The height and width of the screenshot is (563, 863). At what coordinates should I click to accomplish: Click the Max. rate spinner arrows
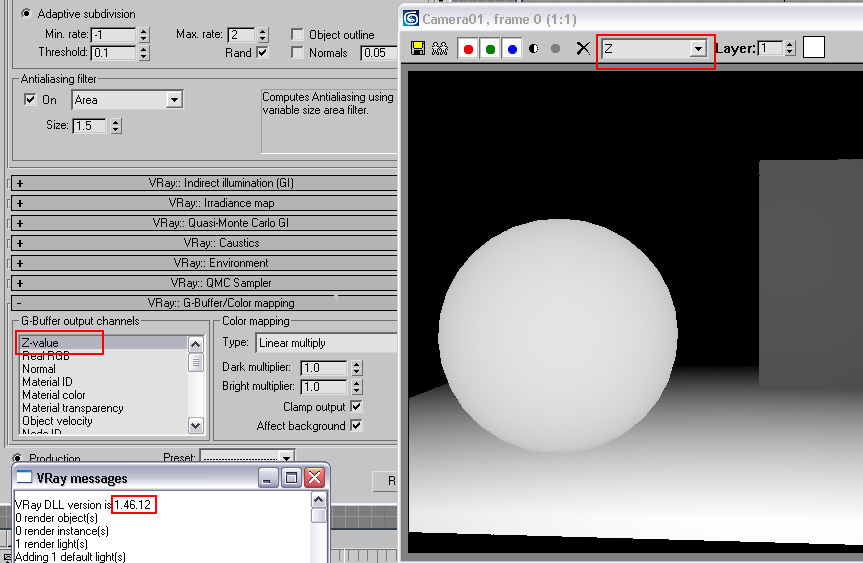(263, 35)
